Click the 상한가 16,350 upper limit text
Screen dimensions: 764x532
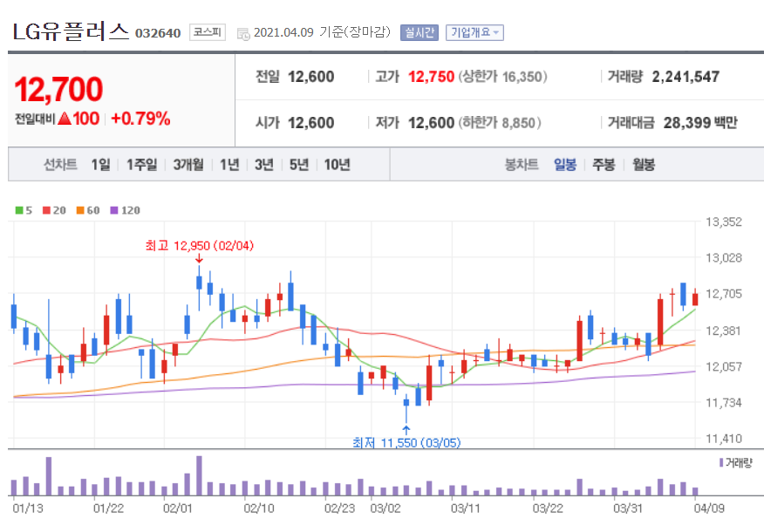503,77
